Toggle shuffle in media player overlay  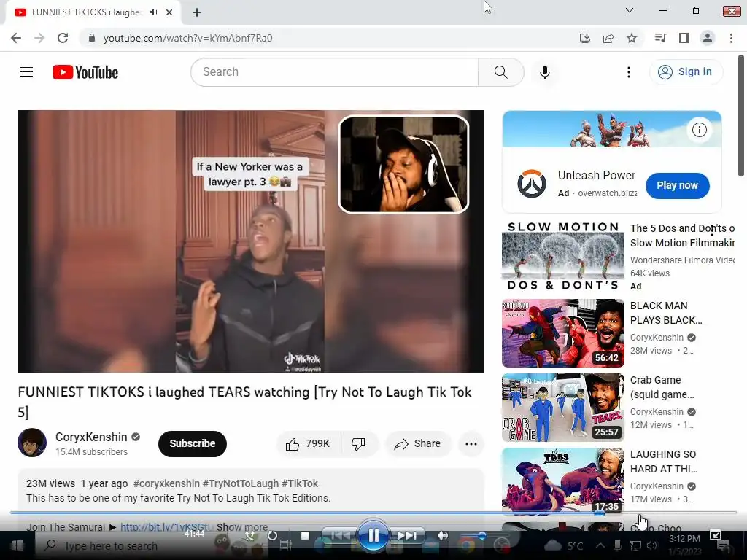(x=249, y=536)
